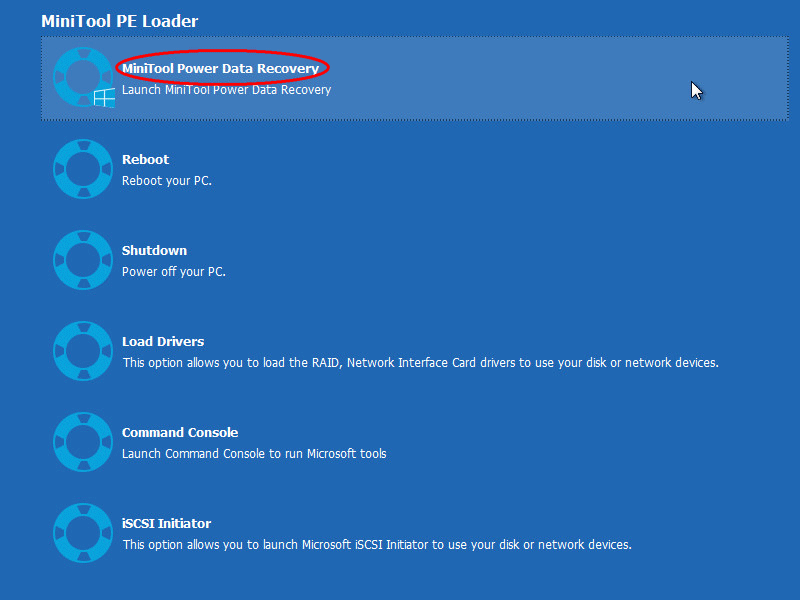Click the MiniTool PE Loader heading
Screen dimensions: 800x600
pos(119,21)
